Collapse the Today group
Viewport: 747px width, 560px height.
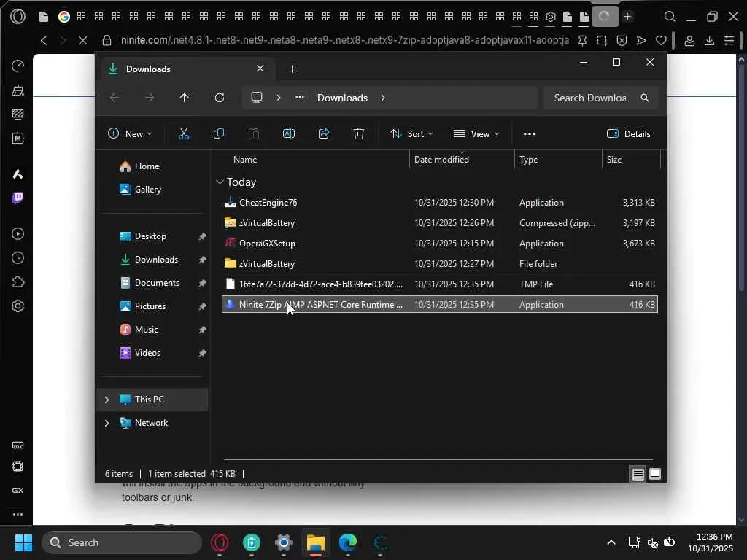pos(220,182)
